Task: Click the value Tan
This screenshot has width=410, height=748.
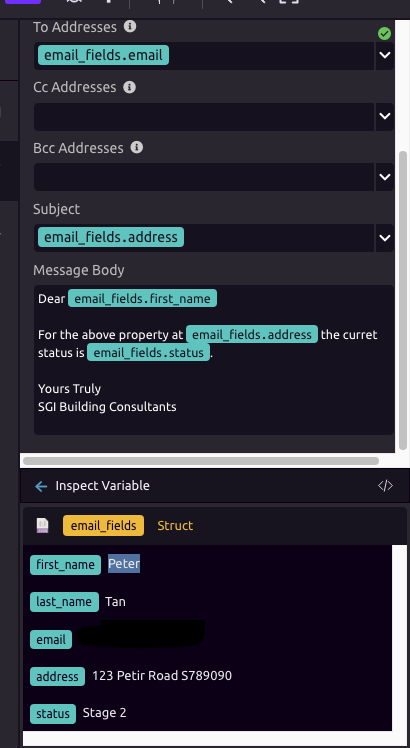Action: coord(116,602)
